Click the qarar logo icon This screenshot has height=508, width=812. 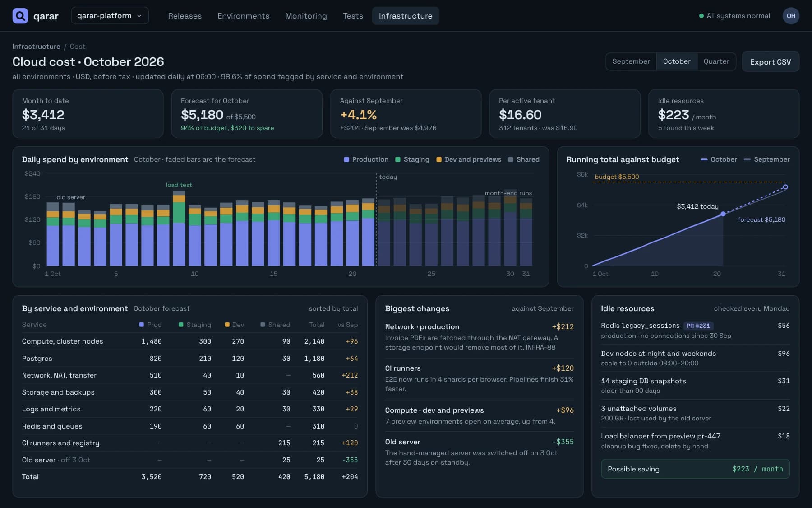click(20, 16)
